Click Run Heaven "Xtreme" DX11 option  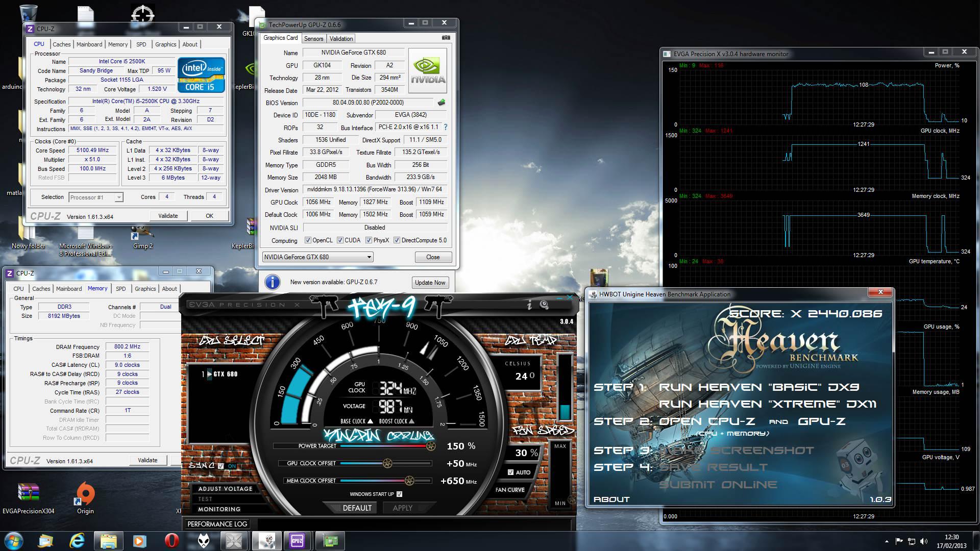pyautogui.click(x=768, y=404)
